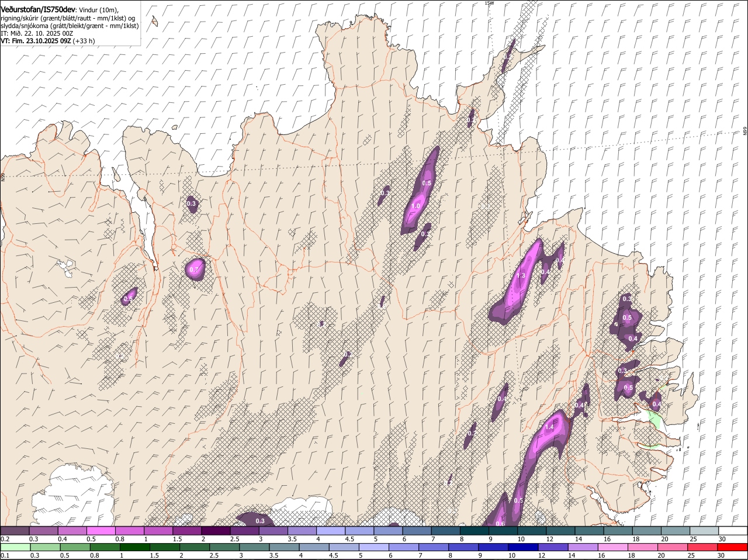Click the 'Veðurstofan/IS750dev' title text

click(x=38, y=10)
